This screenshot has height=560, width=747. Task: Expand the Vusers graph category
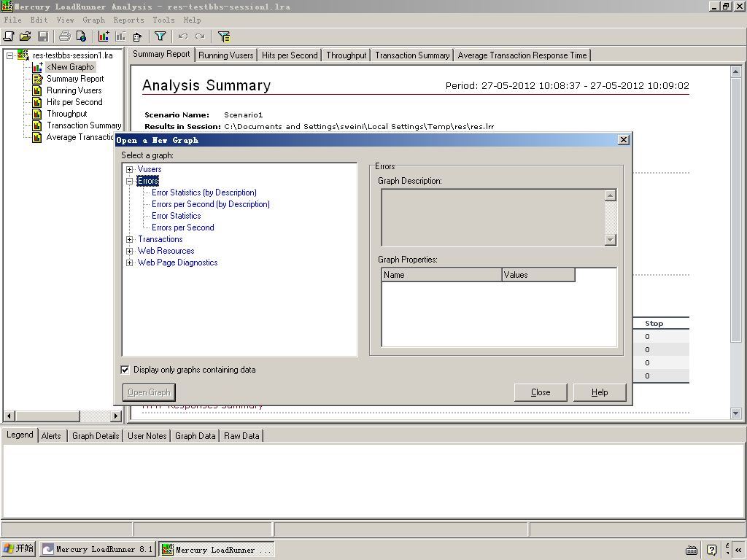coord(130,169)
